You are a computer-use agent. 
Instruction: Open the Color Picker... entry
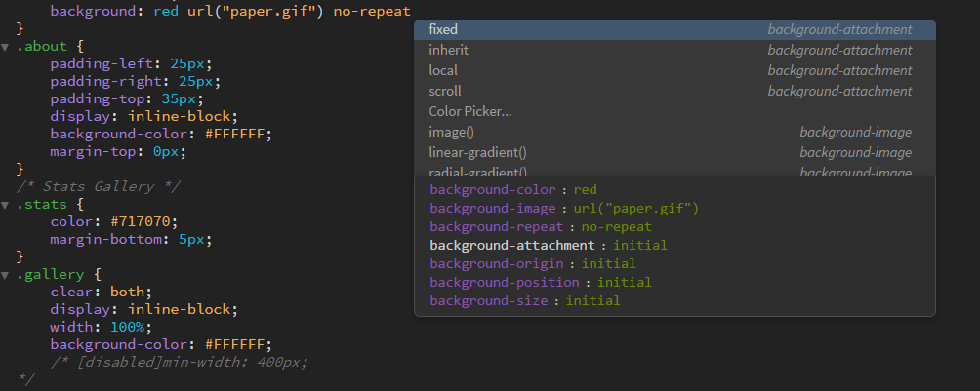[470, 111]
